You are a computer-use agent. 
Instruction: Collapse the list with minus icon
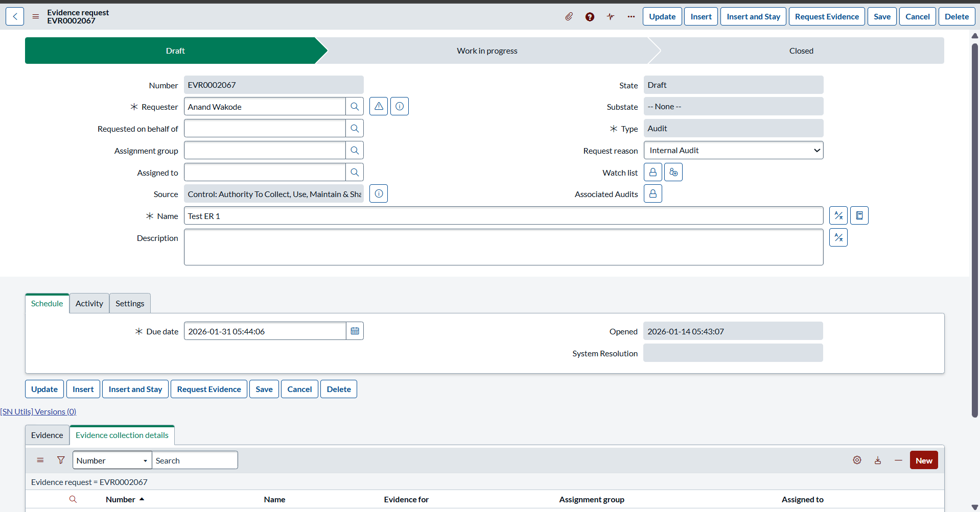pyautogui.click(x=898, y=460)
